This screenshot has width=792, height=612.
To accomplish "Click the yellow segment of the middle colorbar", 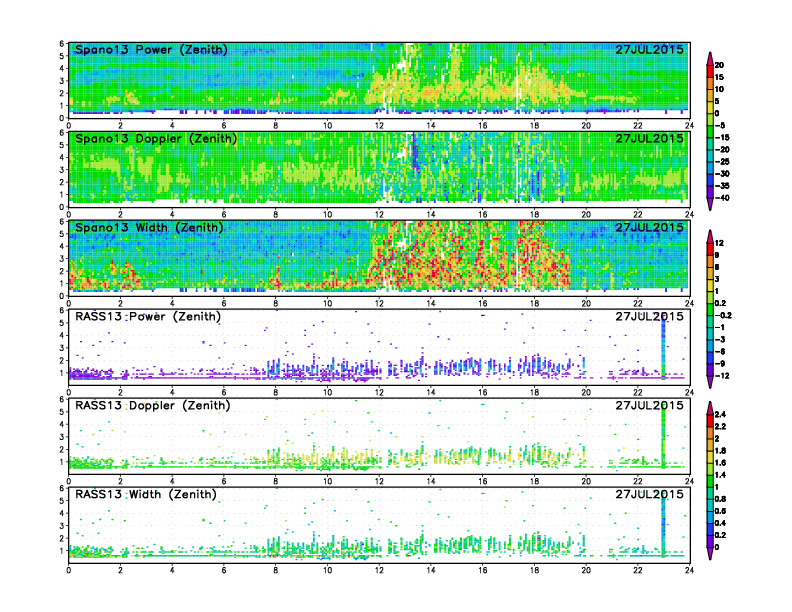I will (710, 285).
